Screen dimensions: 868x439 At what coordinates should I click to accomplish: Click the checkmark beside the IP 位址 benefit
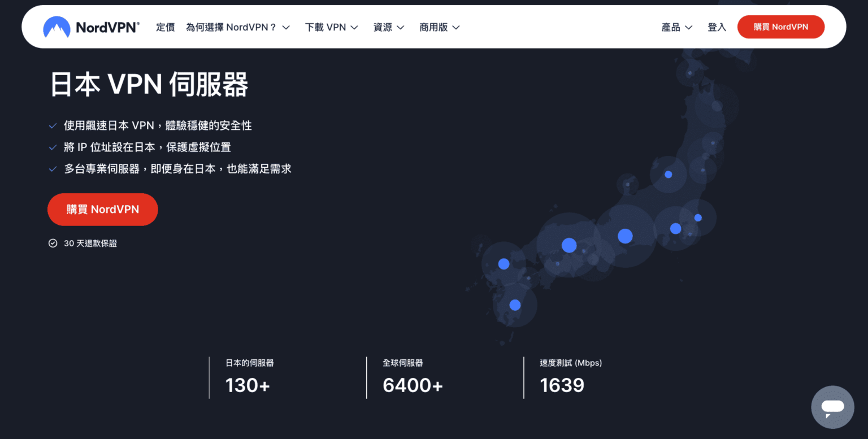click(x=53, y=147)
